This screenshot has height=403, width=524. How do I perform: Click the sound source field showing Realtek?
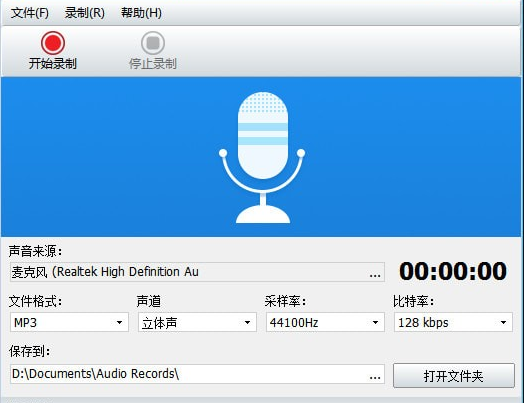click(197, 272)
